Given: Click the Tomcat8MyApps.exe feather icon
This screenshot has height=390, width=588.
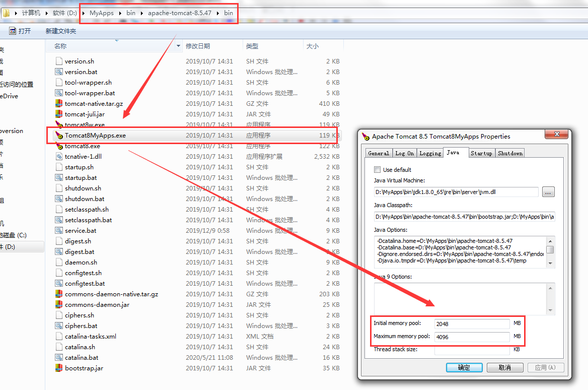Looking at the screenshot, I should (59, 136).
